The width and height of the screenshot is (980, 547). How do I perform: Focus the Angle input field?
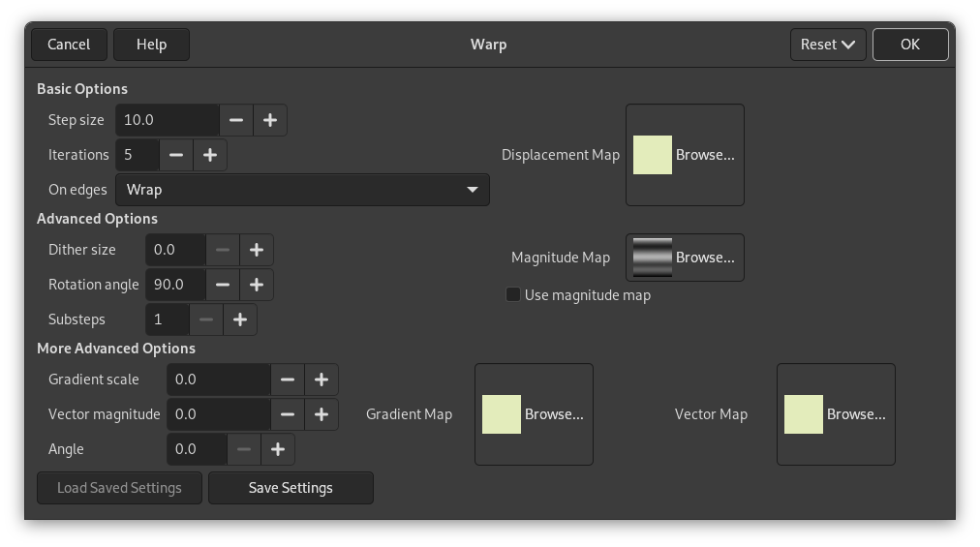coord(198,449)
